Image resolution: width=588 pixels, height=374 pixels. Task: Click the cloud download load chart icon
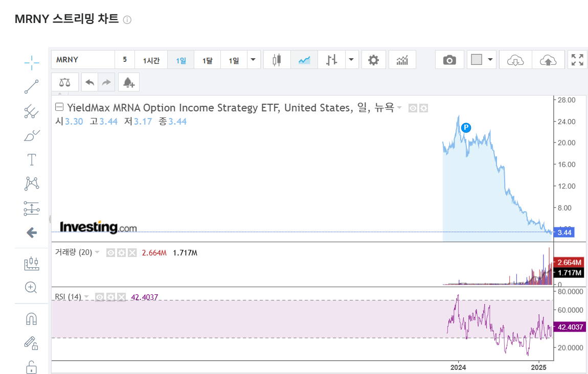coord(515,60)
